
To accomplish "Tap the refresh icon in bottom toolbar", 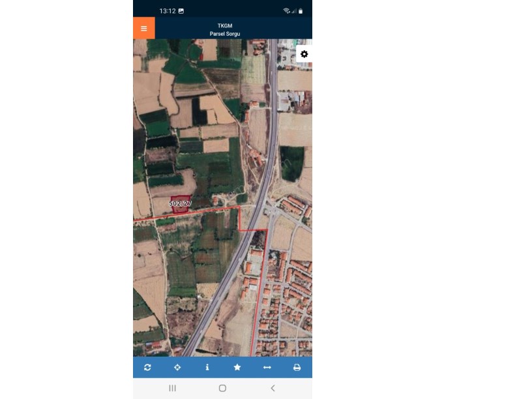I will click(147, 367).
